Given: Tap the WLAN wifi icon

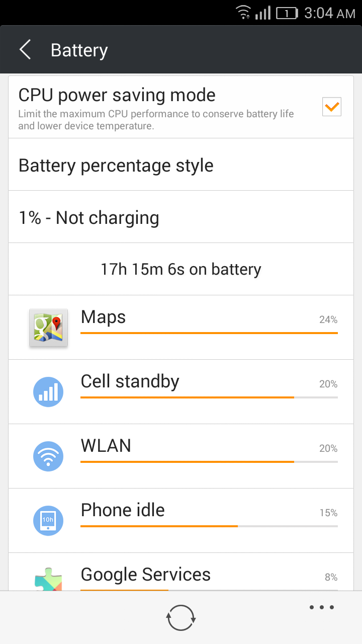Looking at the screenshot, I should [48, 456].
